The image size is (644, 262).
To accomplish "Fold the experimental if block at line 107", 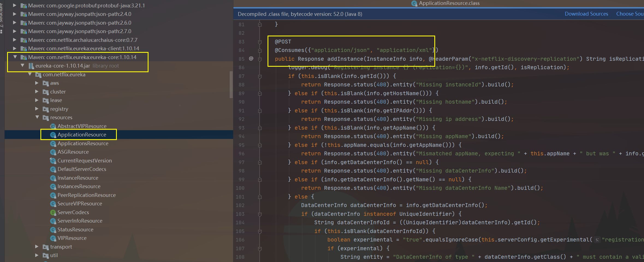I will coord(260,249).
